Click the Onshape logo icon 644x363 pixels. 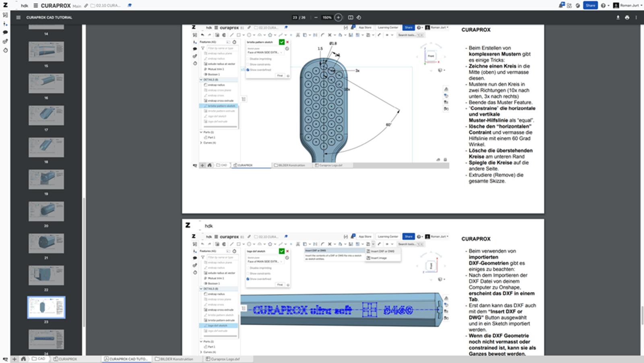tap(5, 5)
